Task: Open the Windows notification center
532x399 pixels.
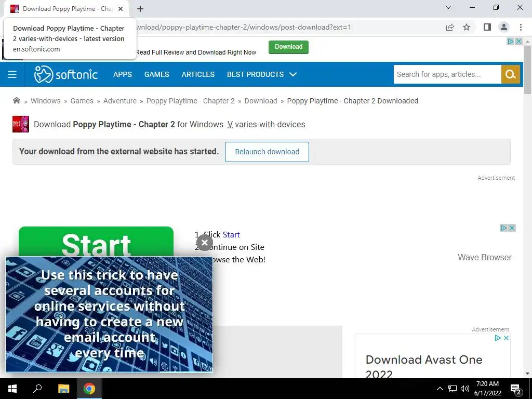Action: pyautogui.click(x=516, y=389)
